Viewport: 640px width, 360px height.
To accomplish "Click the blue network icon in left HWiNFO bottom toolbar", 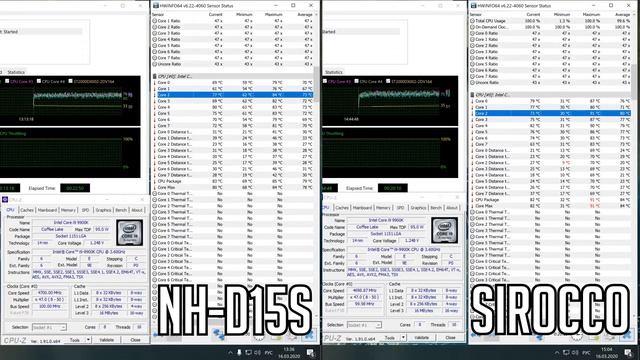I will (x=218, y=335).
